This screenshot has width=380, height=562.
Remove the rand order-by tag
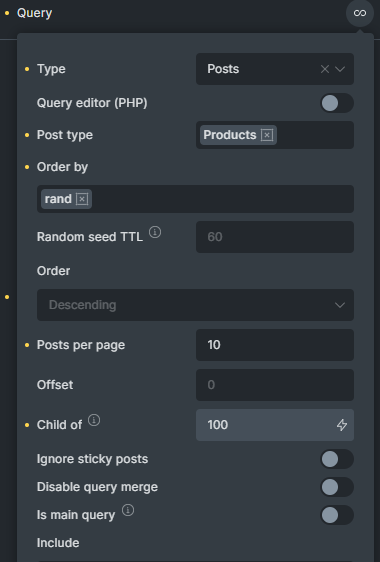point(82,199)
